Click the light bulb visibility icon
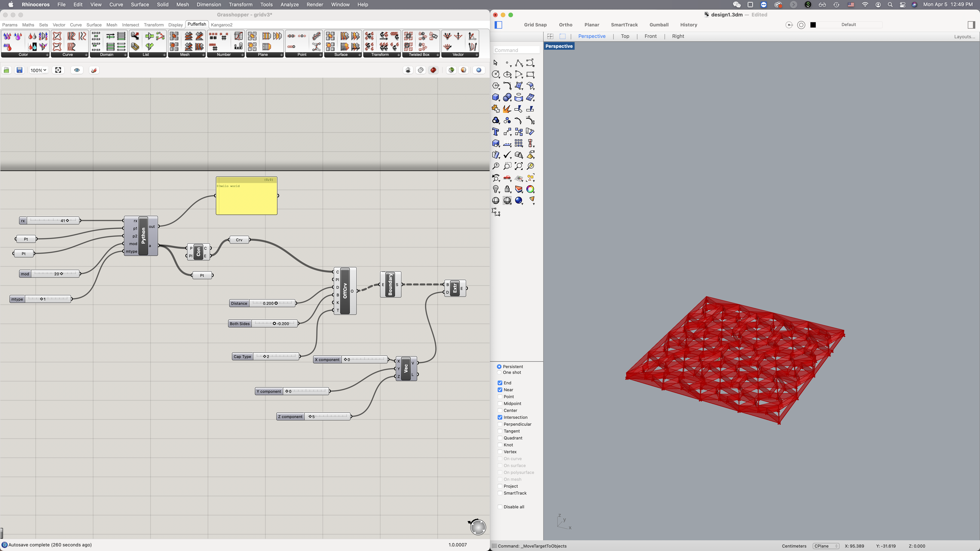Image resolution: width=980 pixels, height=551 pixels. (496, 189)
